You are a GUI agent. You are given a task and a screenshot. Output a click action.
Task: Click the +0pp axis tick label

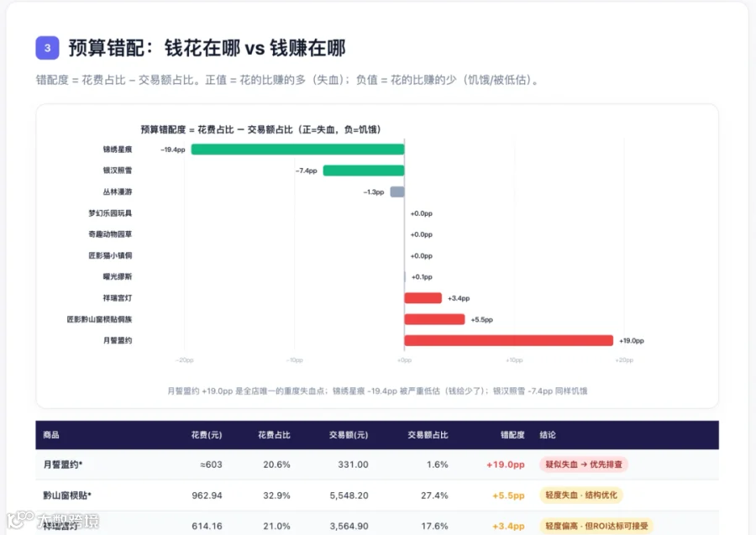coord(405,360)
